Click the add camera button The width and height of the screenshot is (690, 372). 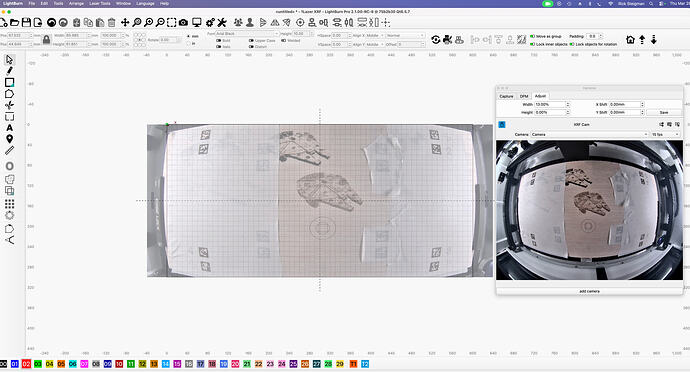(589, 291)
